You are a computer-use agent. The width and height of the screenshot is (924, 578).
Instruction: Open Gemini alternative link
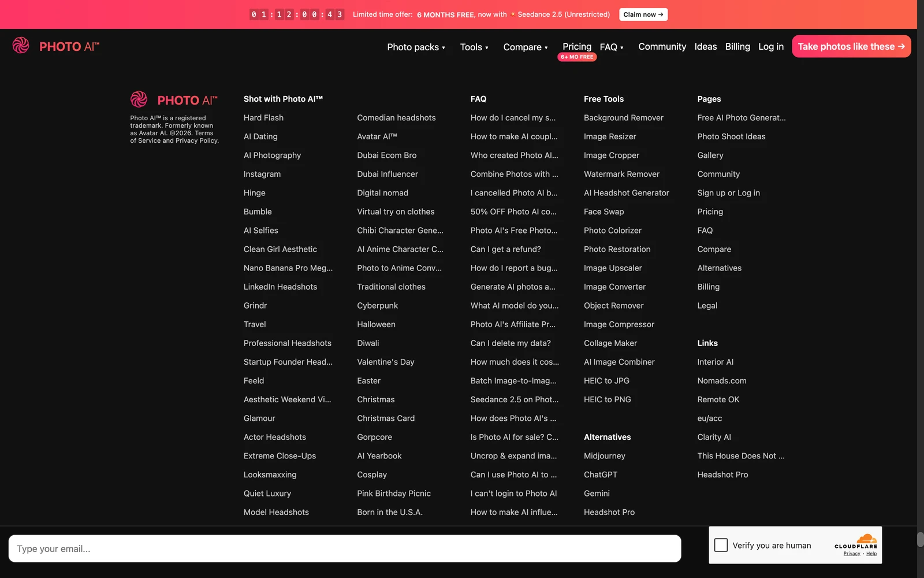[597, 494]
